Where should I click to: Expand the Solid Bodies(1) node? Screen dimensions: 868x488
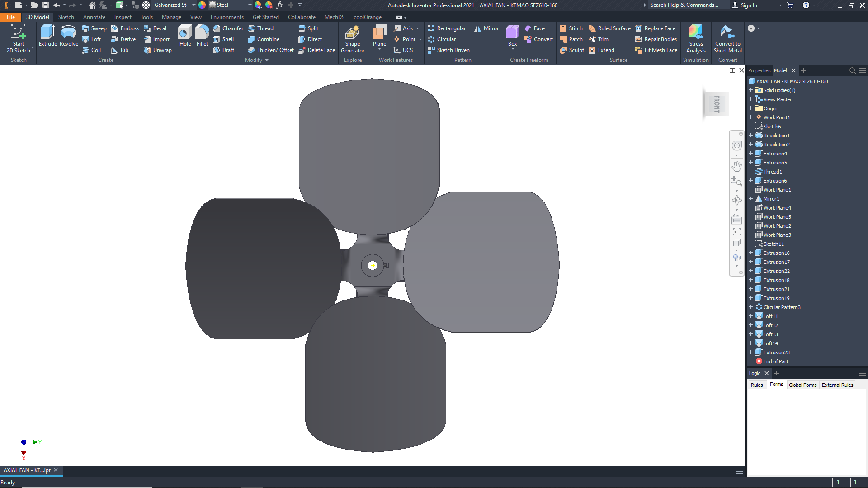click(751, 90)
